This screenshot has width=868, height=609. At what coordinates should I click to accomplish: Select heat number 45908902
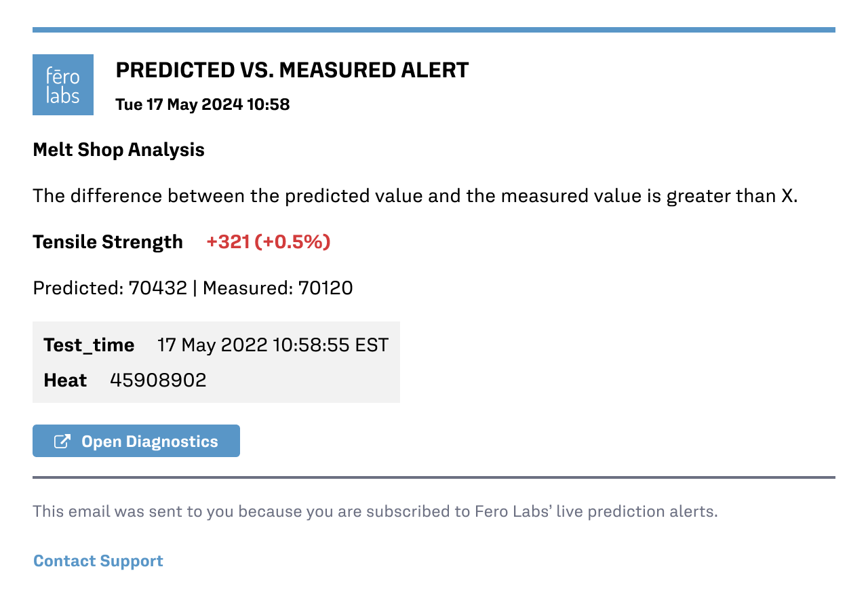(158, 380)
